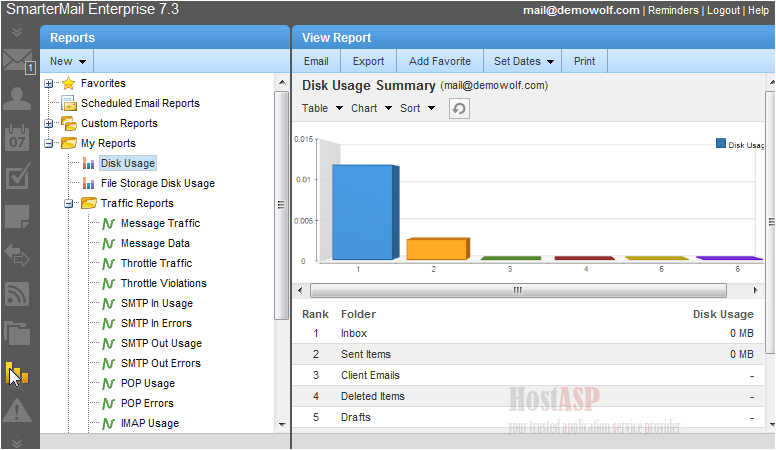Open the Throttle Violations report
776x450 pixels.
click(x=164, y=284)
